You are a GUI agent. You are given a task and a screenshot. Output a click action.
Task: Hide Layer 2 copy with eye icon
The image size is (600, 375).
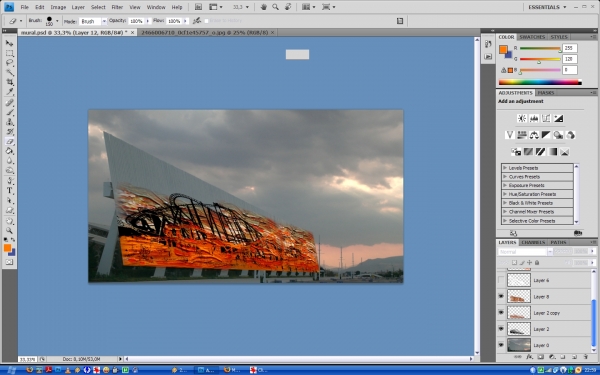(x=501, y=313)
